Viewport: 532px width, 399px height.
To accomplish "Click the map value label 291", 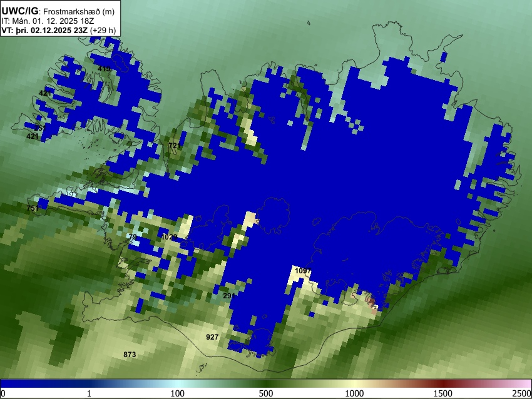I will 229,296.
